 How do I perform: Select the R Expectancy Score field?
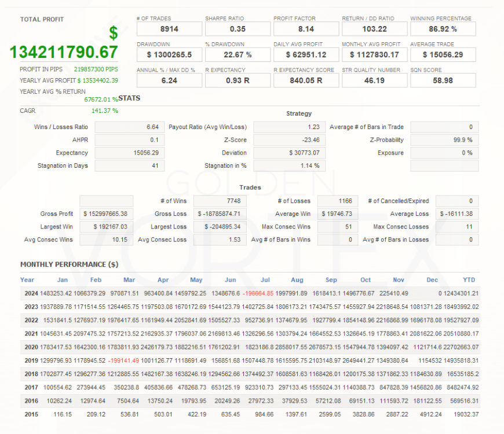306,81
